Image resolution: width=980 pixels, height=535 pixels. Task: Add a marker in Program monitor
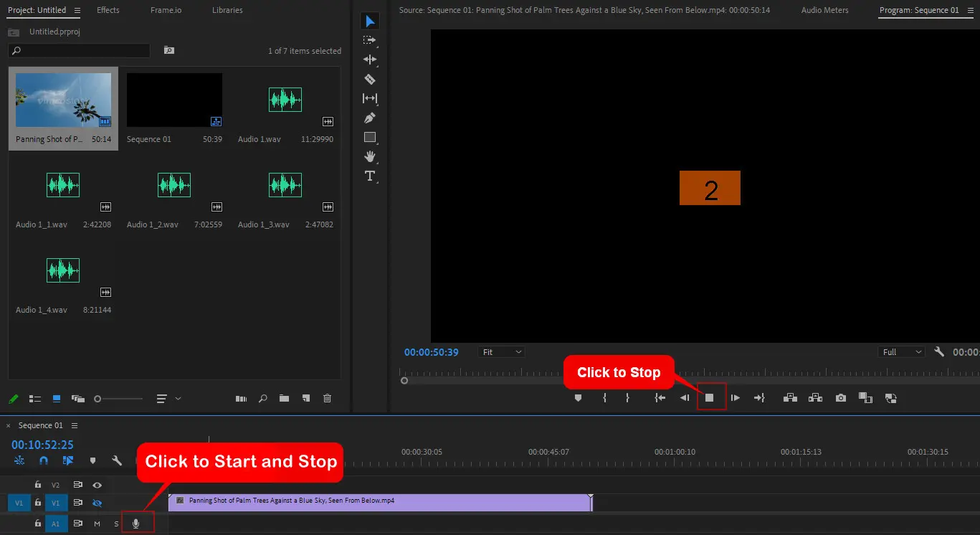click(x=579, y=397)
